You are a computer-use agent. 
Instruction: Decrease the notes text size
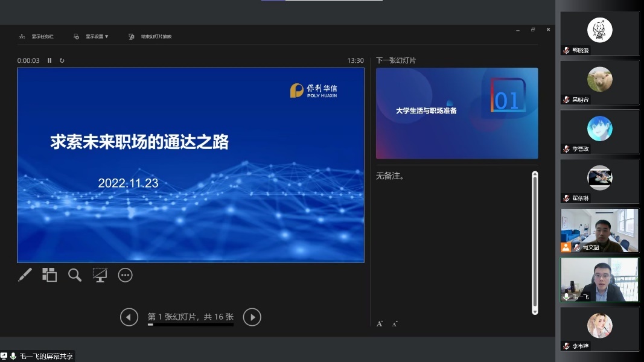point(395,324)
